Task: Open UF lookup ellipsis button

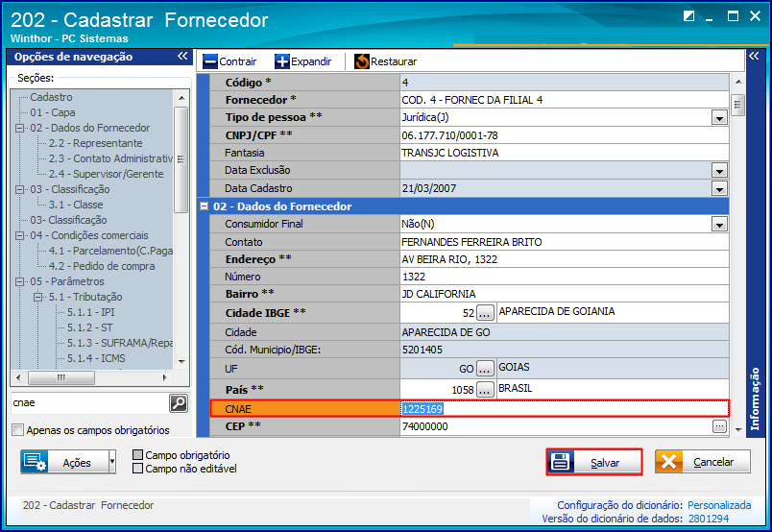Action: (x=485, y=369)
